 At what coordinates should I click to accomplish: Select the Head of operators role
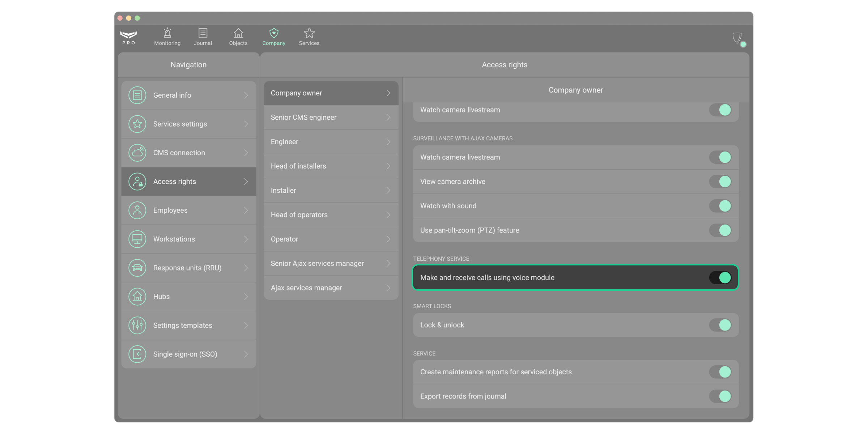(x=331, y=215)
